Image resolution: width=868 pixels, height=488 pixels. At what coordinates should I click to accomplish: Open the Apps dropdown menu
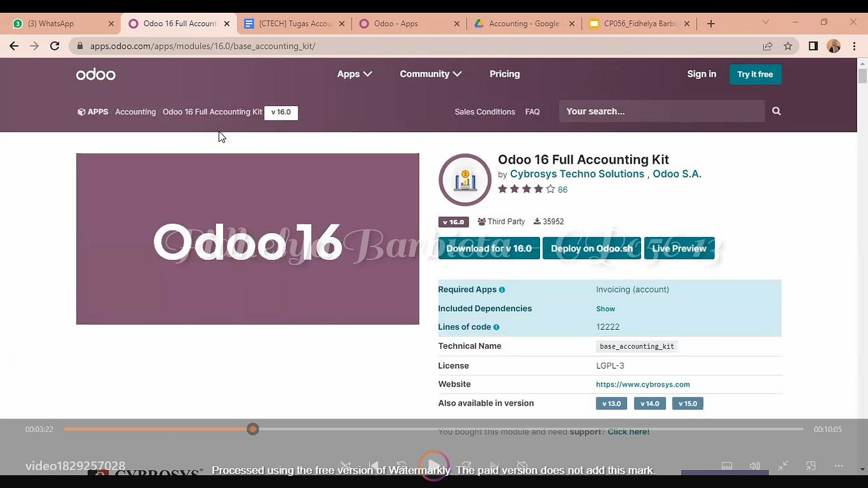point(353,73)
